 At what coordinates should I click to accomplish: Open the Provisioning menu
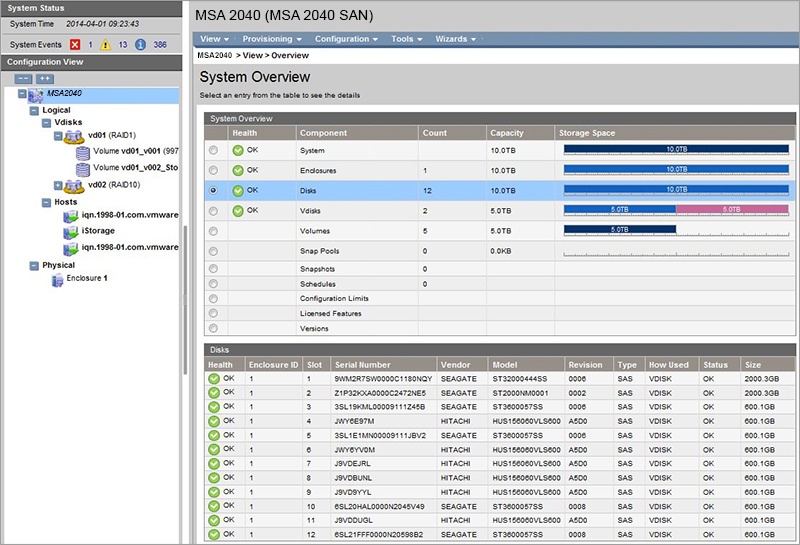(x=271, y=39)
